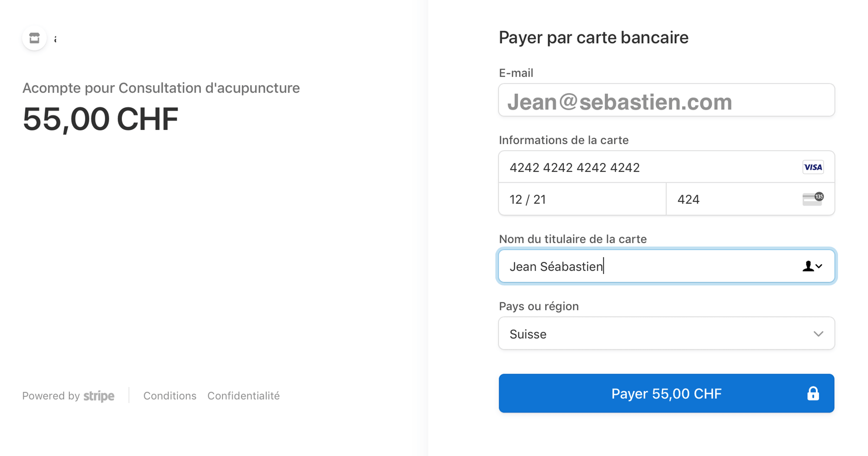The height and width of the screenshot is (456, 868).
Task: Click the Stripe logo
Action: point(99,396)
